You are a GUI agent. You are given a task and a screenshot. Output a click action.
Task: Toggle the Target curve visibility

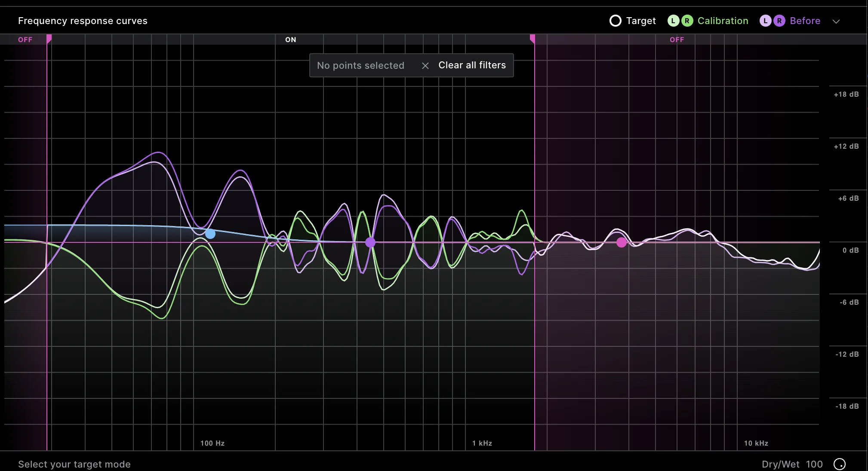coord(616,21)
